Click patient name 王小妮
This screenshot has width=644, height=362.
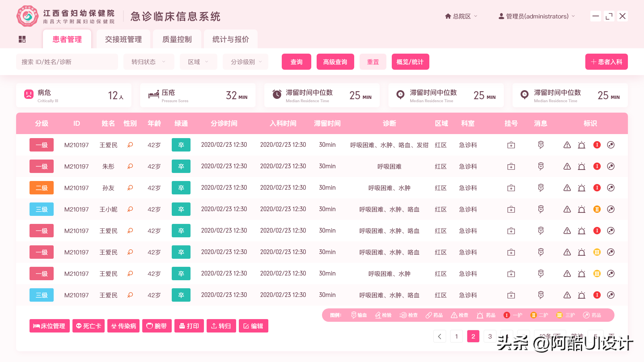click(108, 209)
